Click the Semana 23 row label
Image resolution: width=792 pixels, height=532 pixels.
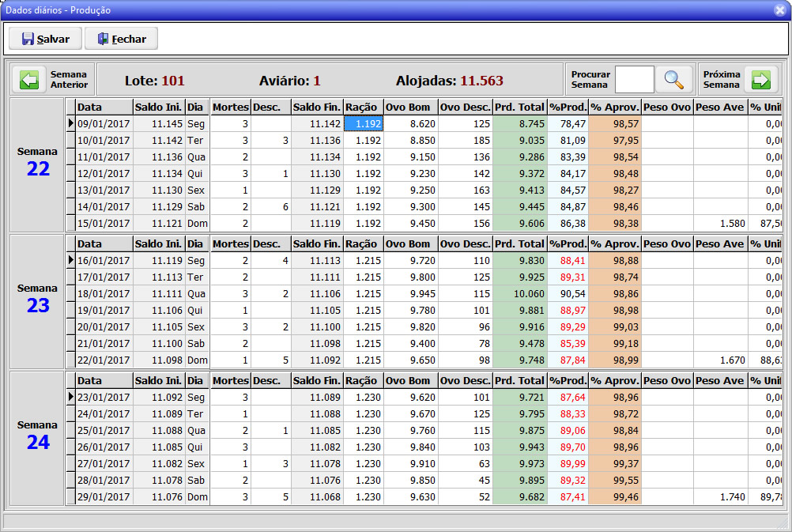tap(37, 299)
